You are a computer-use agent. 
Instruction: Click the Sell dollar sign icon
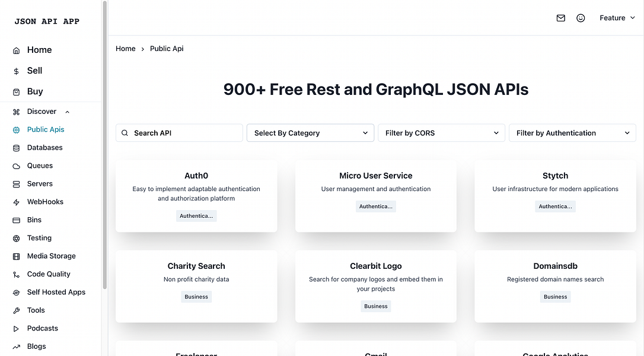(x=17, y=71)
